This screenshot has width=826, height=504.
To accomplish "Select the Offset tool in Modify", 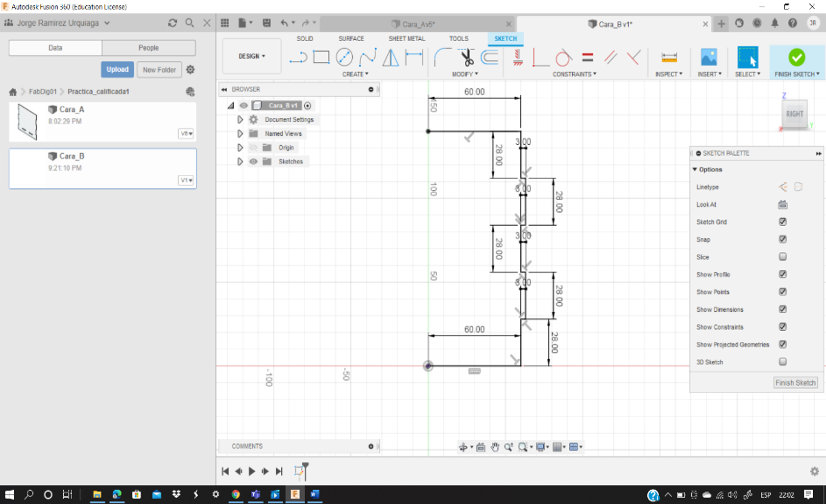I will [x=489, y=57].
